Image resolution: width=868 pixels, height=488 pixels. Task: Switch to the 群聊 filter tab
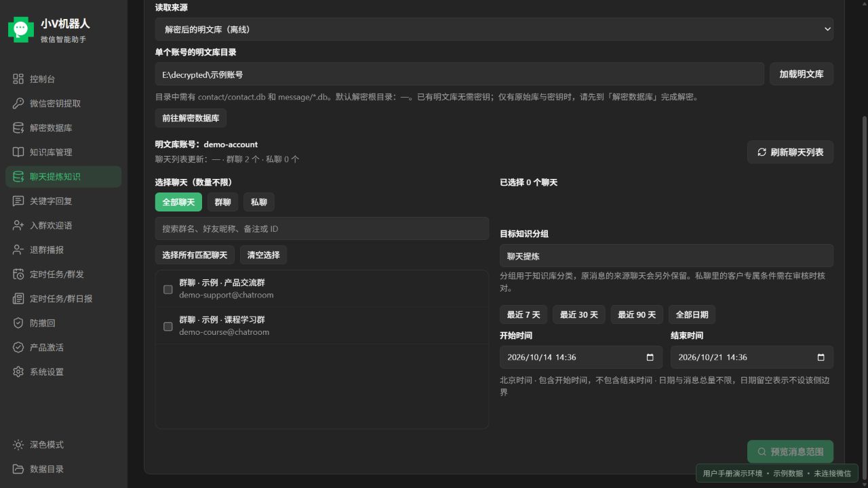222,202
